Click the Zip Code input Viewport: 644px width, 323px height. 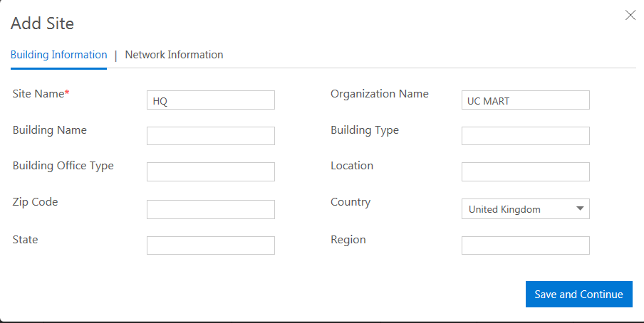(210, 209)
